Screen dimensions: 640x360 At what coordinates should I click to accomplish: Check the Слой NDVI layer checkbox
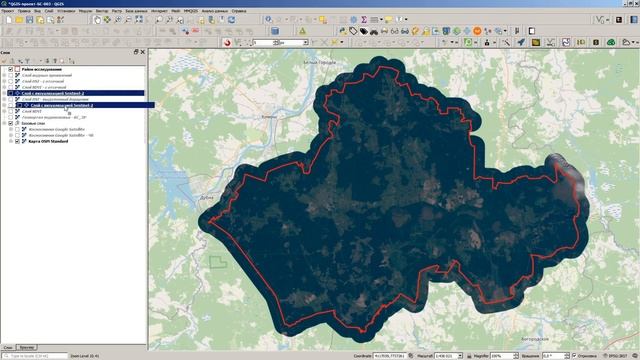(x=11, y=111)
